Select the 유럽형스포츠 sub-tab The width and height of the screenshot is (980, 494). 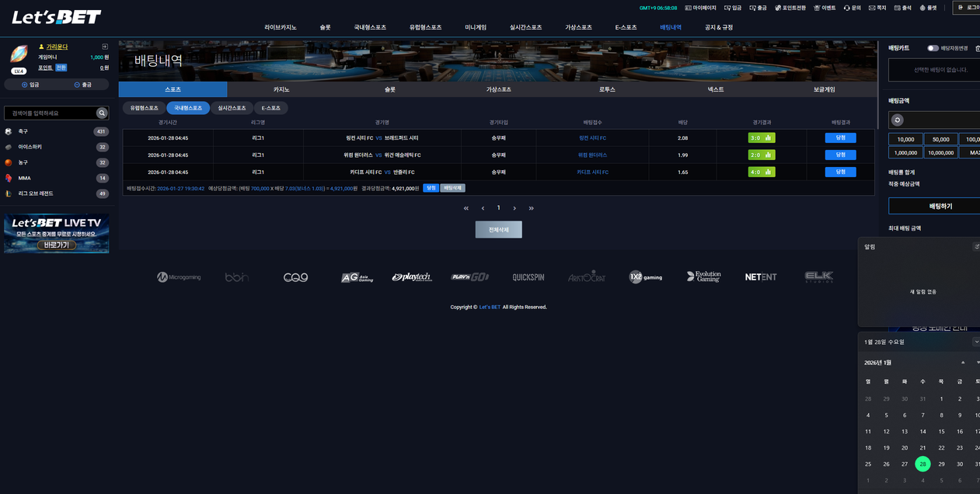pyautogui.click(x=144, y=108)
